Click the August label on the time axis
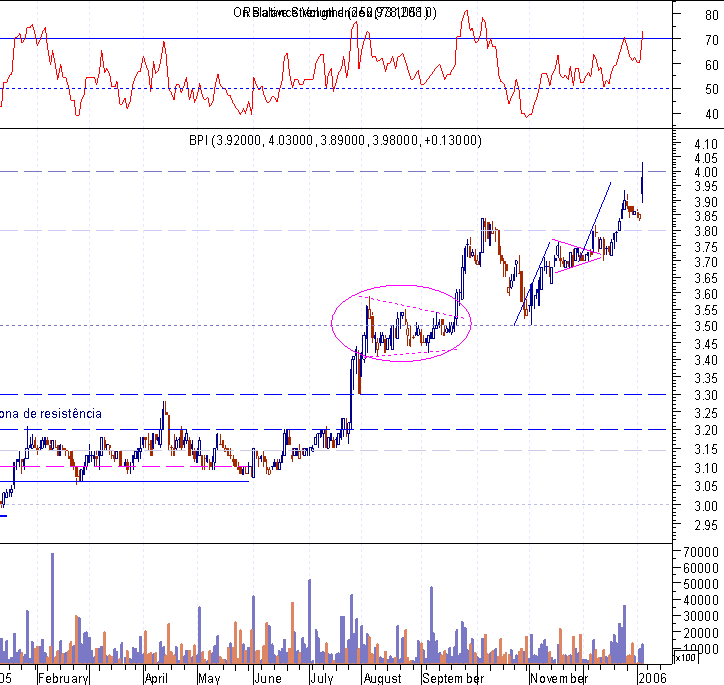This screenshot has height=685, width=724. tap(382, 679)
